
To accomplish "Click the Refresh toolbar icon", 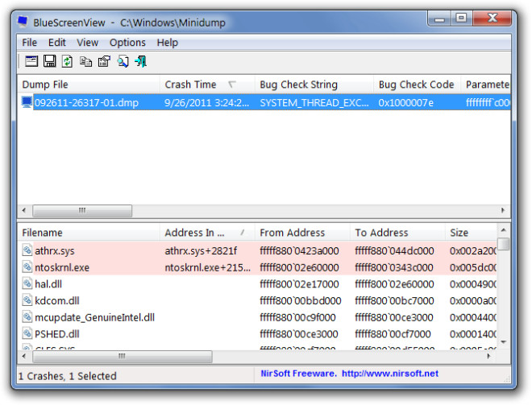I will (x=67, y=61).
